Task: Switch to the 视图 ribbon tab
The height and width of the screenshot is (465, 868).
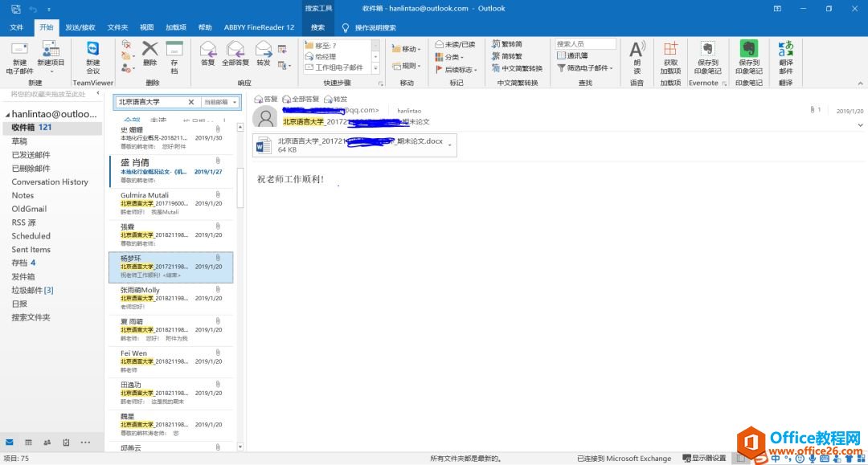Action: [x=145, y=27]
